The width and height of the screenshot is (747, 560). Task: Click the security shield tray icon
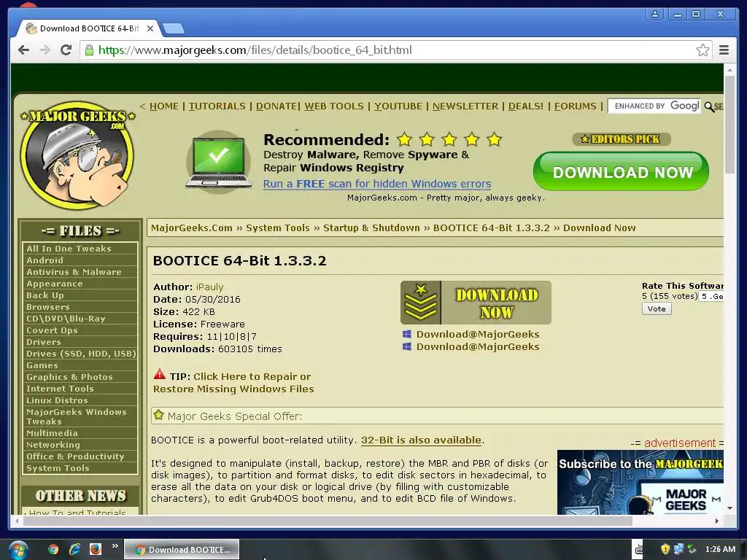(x=665, y=549)
